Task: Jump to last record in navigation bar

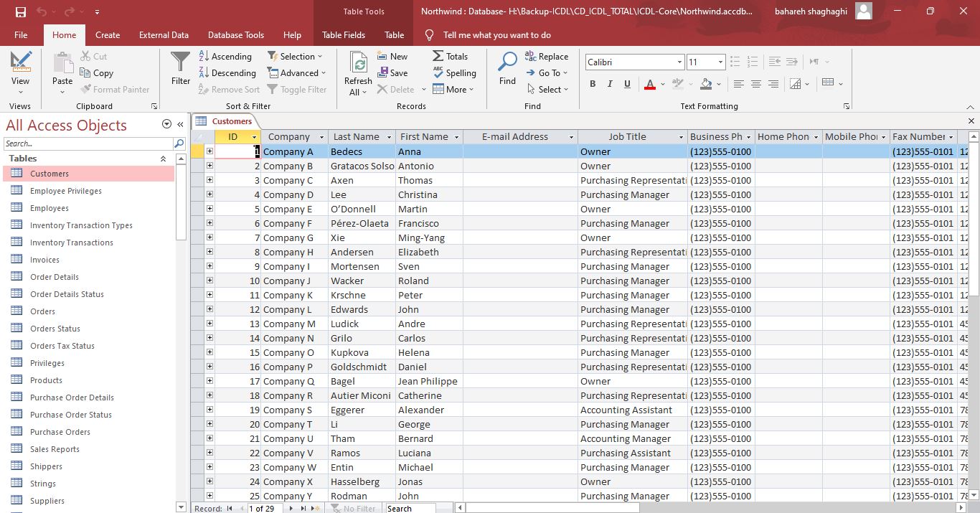Action: pyautogui.click(x=303, y=508)
